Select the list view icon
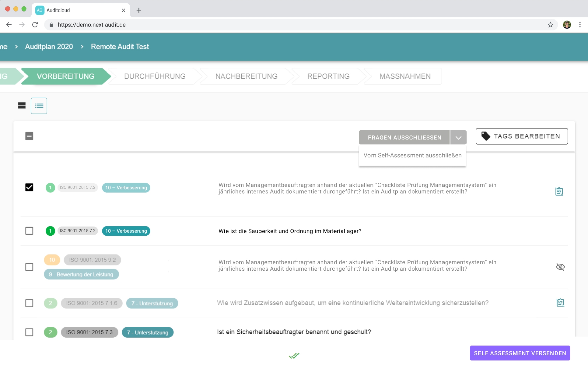This screenshot has height=369, width=588. pos(39,106)
